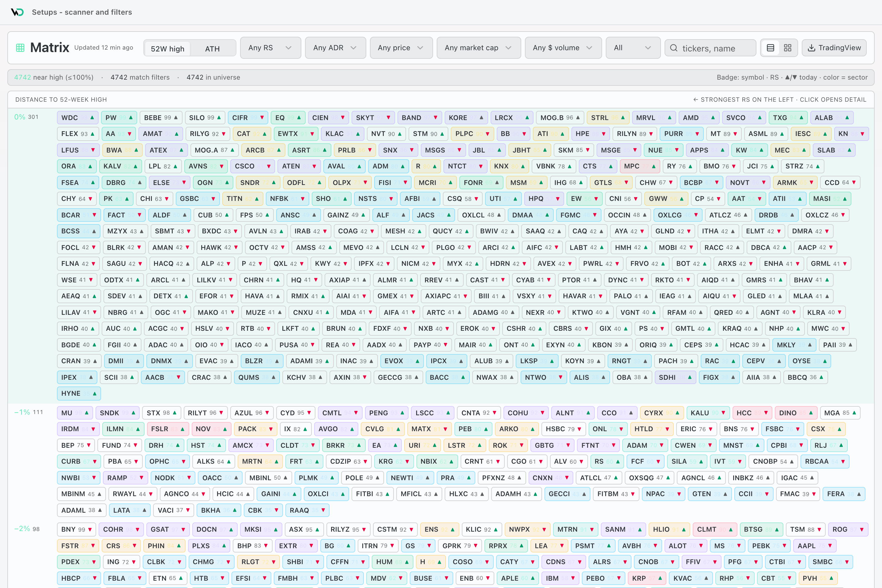
Task: Open the ALAB ticker badge
Action: [x=832, y=118]
